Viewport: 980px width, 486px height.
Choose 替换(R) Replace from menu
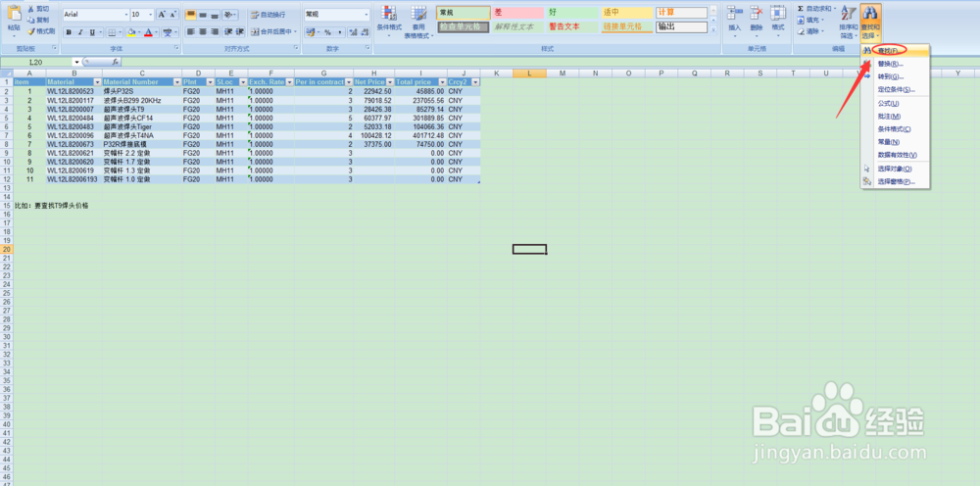tap(895, 63)
